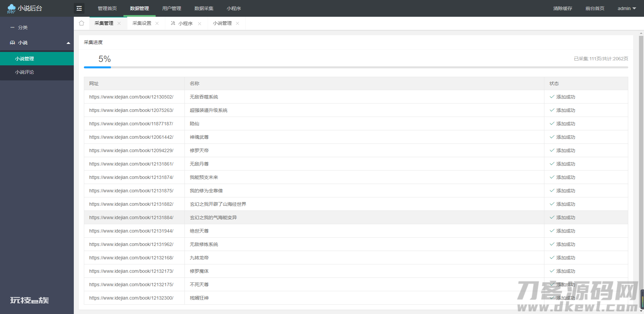Image resolution: width=644 pixels, height=314 pixels.
Task: Select 小说管理 in the sidebar
Action: (37, 59)
